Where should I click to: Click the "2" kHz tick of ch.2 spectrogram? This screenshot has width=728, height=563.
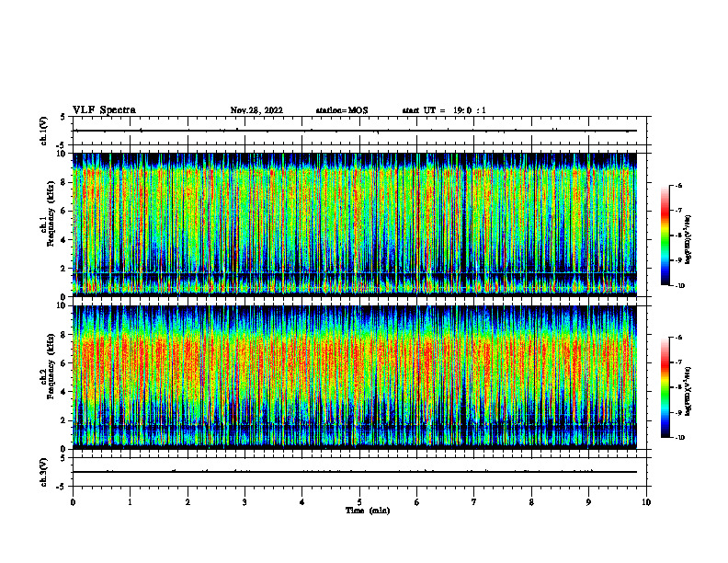63,420
